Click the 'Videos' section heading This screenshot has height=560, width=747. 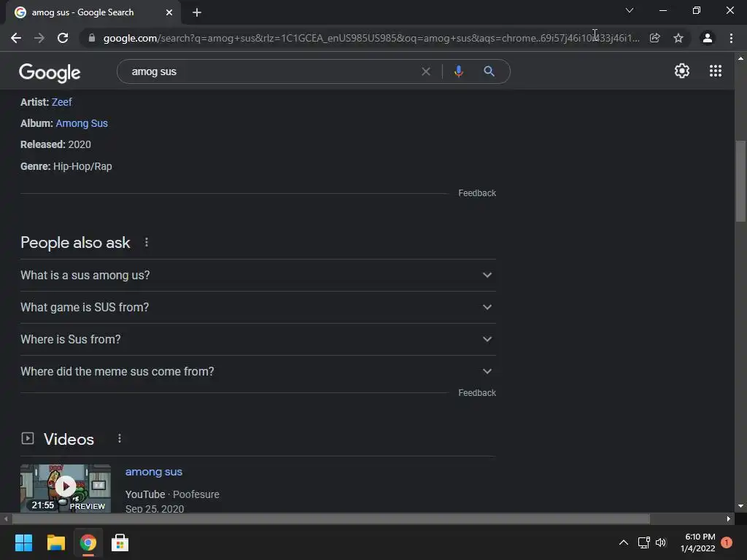pos(69,439)
